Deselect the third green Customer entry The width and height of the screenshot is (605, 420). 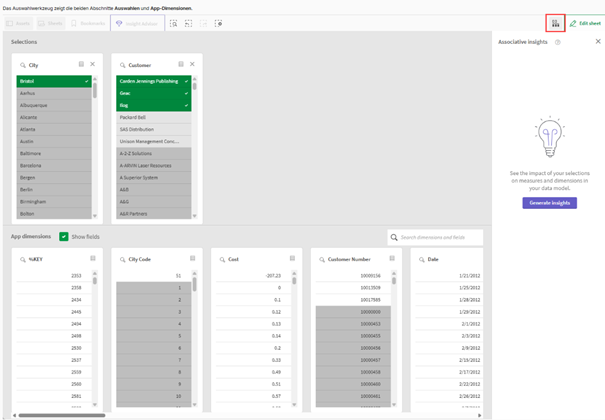154,105
